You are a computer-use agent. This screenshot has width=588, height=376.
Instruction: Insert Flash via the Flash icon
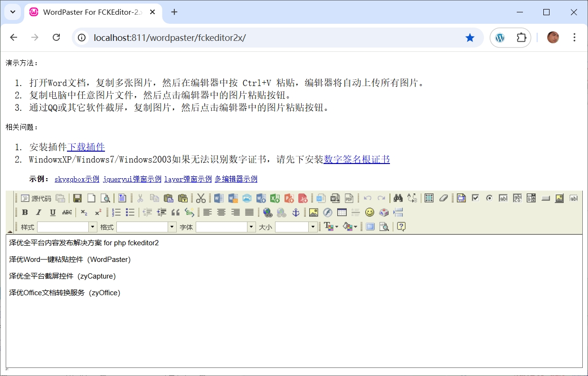pyautogui.click(x=328, y=212)
